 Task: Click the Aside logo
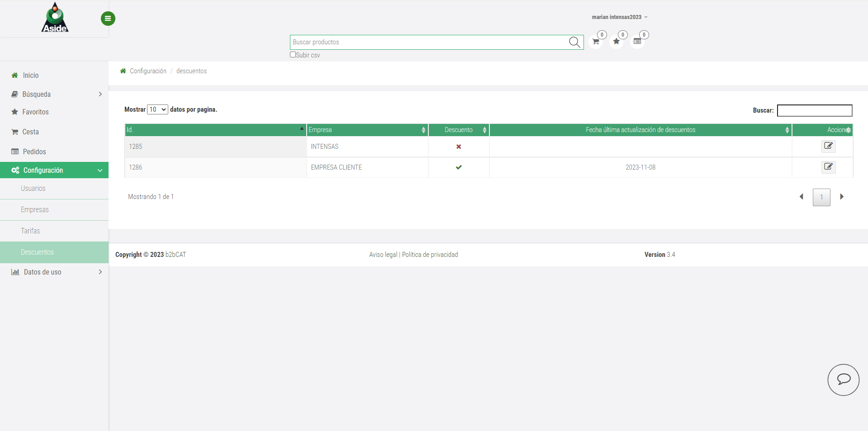pyautogui.click(x=55, y=18)
